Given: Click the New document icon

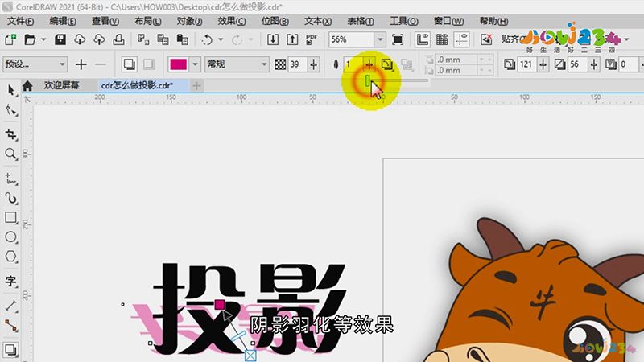Looking at the screenshot, I should click(x=10, y=39).
